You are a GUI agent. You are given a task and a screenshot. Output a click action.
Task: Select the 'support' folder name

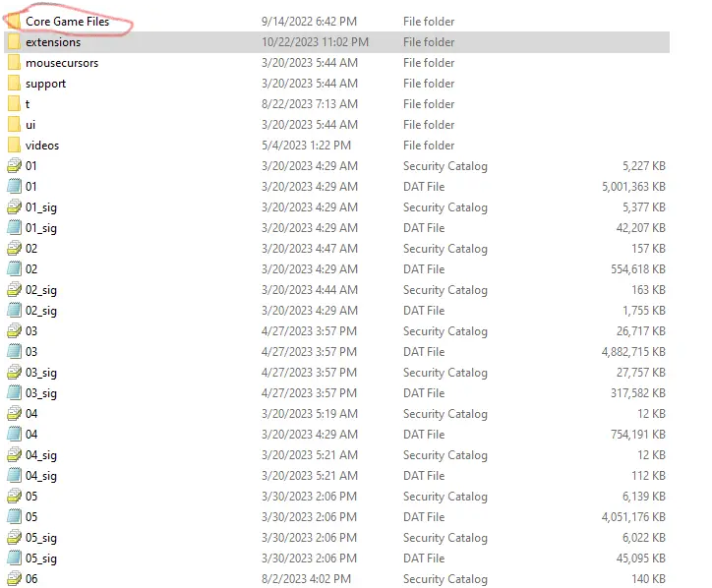point(45,84)
